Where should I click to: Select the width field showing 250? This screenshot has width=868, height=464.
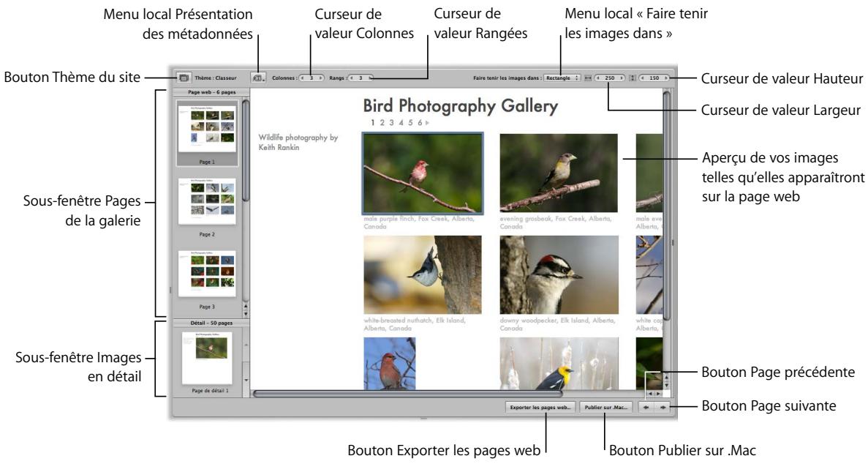pos(609,78)
